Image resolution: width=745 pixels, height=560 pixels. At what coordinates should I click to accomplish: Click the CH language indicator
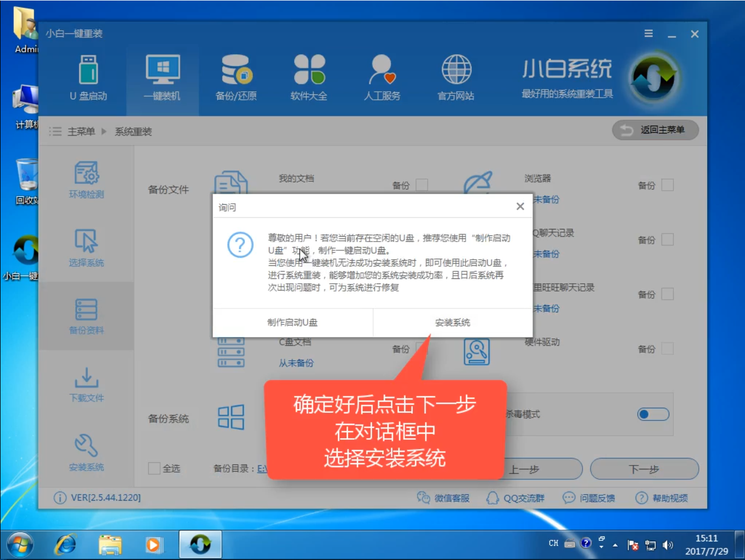point(553,543)
